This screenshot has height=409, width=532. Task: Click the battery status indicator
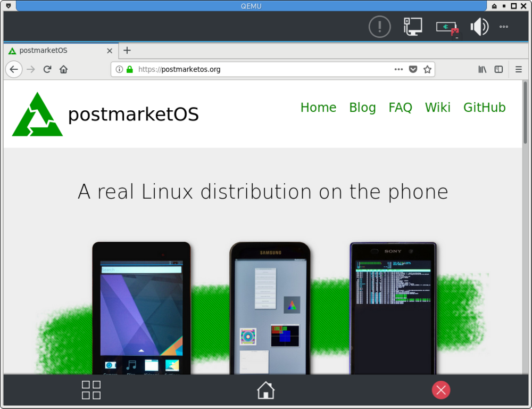point(447,27)
